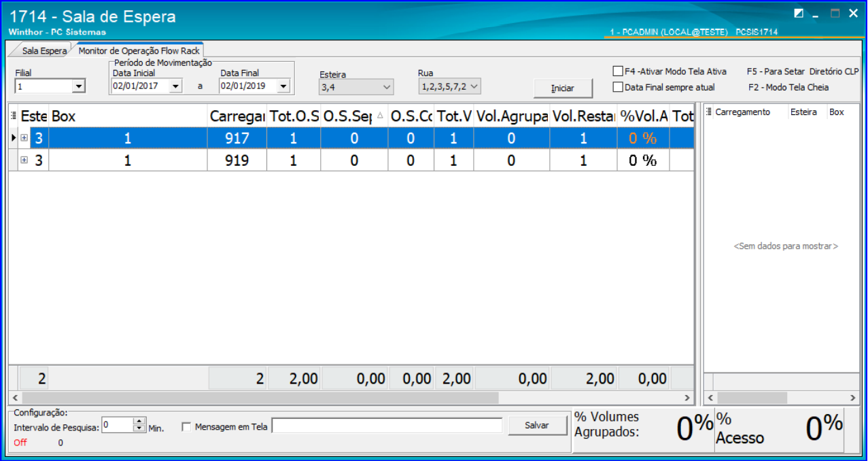
Task: Click right arrow of main grid scrollbar
Action: [x=687, y=397]
